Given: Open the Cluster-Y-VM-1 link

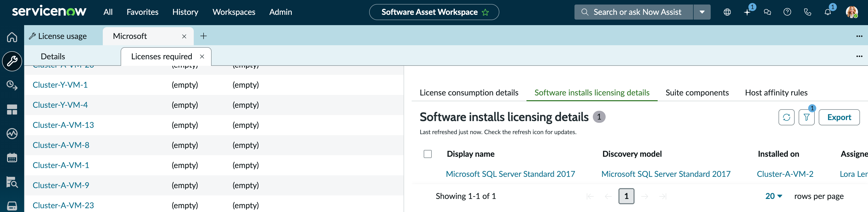Looking at the screenshot, I should pyautogui.click(x=60, y=85).
